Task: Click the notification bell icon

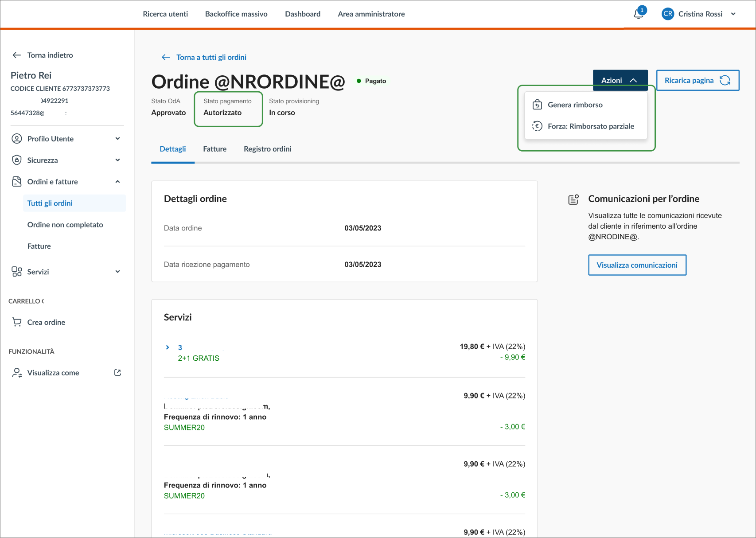Action: pyautogui.click(x=638, y=14)
